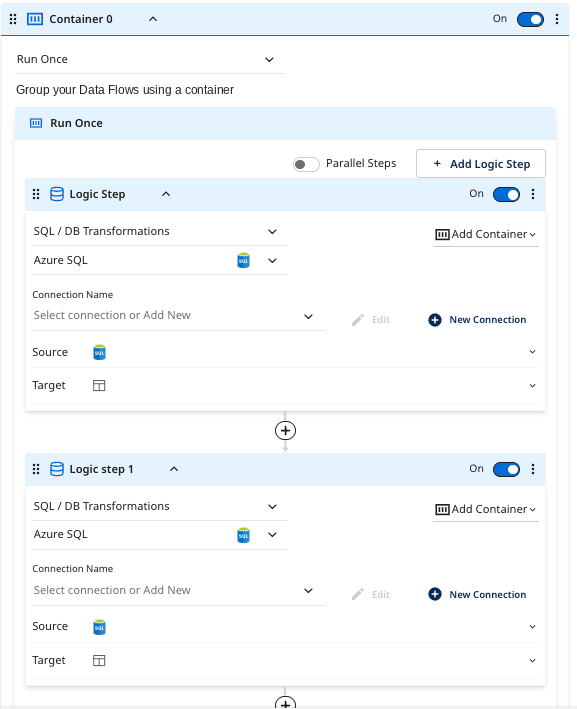Select connection field in Logic Step
Viewport: 577px width, 709px height.
[178, 316]
